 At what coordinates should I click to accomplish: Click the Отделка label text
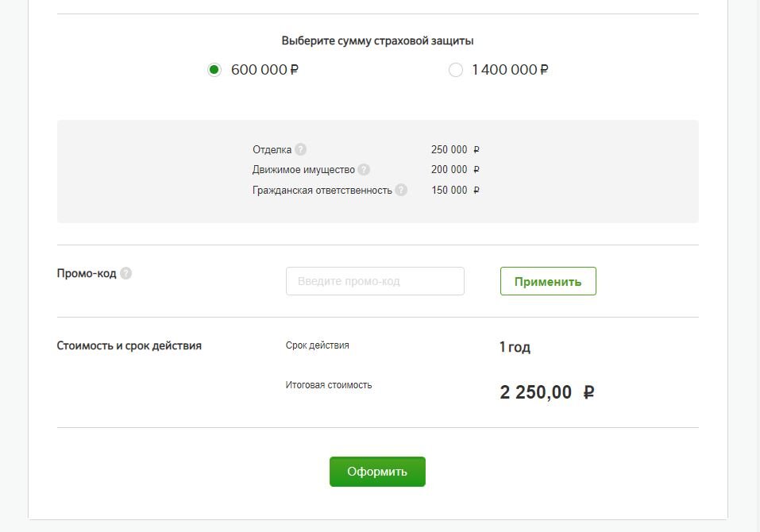[272, 149]
